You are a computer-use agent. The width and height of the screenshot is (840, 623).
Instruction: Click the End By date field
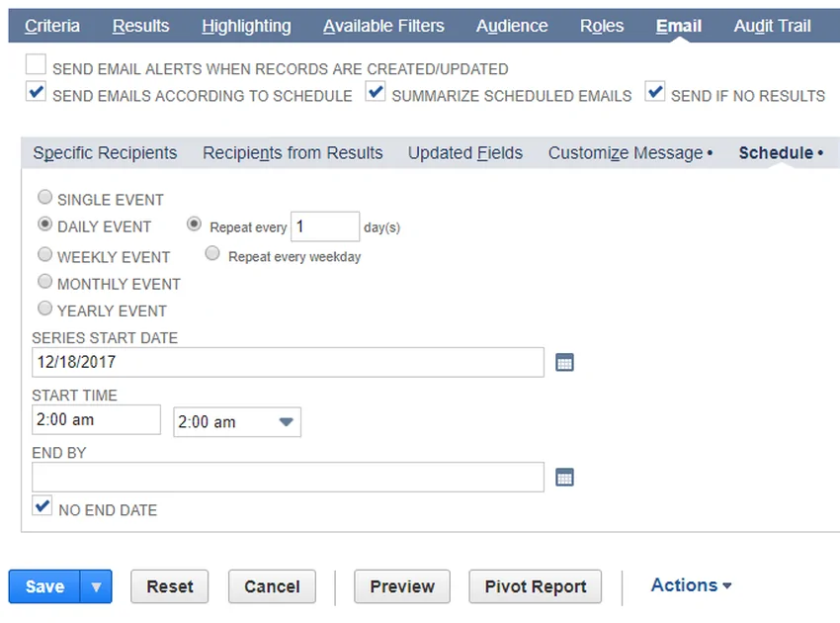(288, 478)
